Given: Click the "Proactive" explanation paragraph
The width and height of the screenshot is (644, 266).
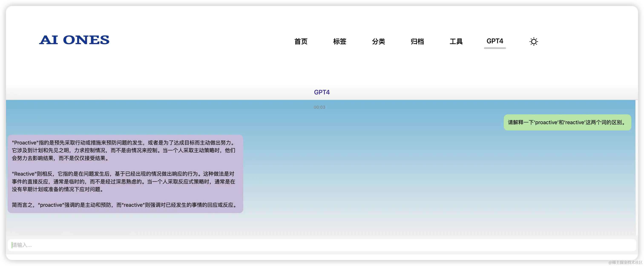Looking at the screenshot, I should tap(124, 150).
